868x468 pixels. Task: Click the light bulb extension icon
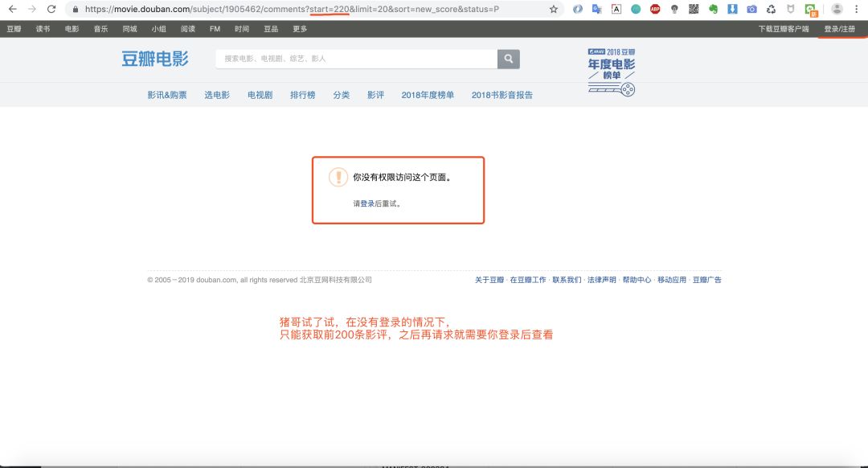(674, 9)
